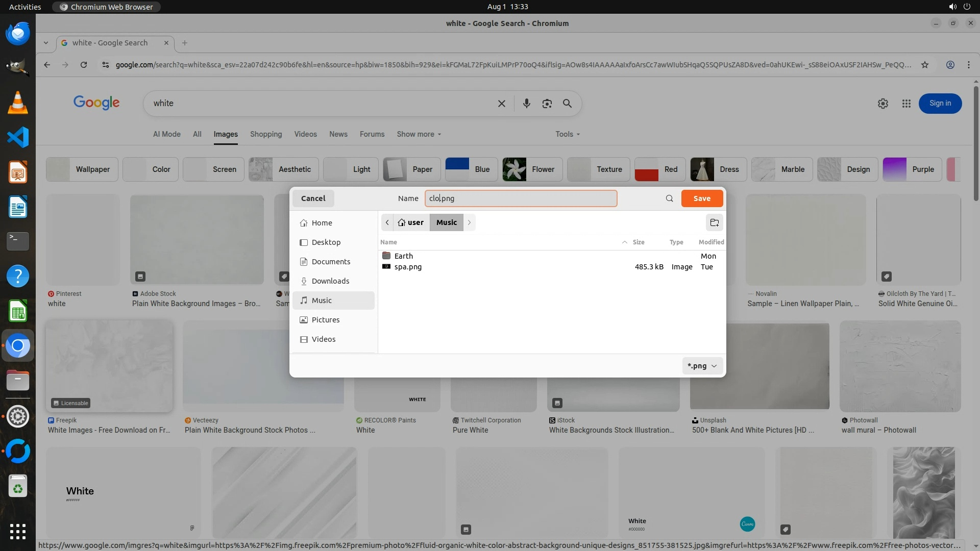Reload the page with the refresh icon

tap(84, 65)
